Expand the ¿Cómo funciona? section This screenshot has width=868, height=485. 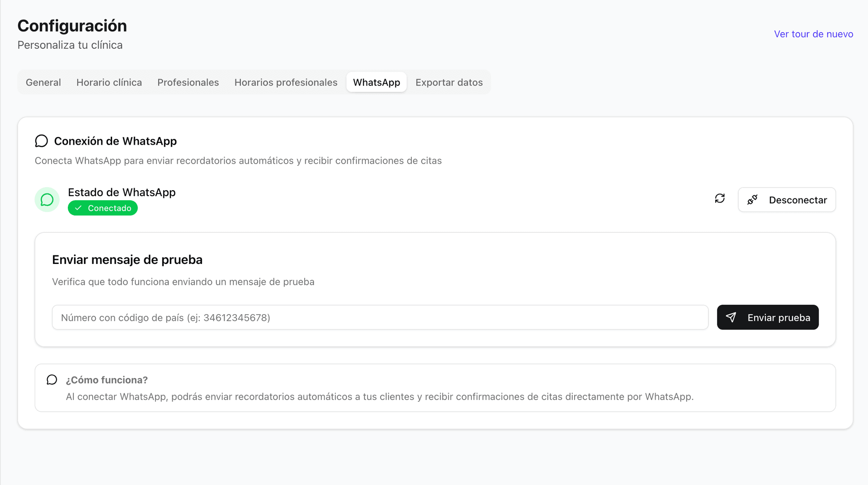coord(107,380)
